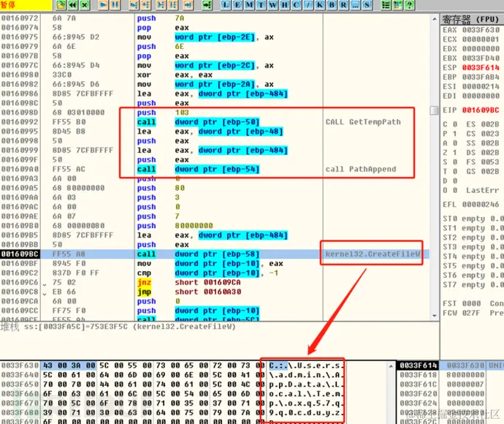Select the call PathAppend comment
Screen dimensions: 504x424
point(361,169)
